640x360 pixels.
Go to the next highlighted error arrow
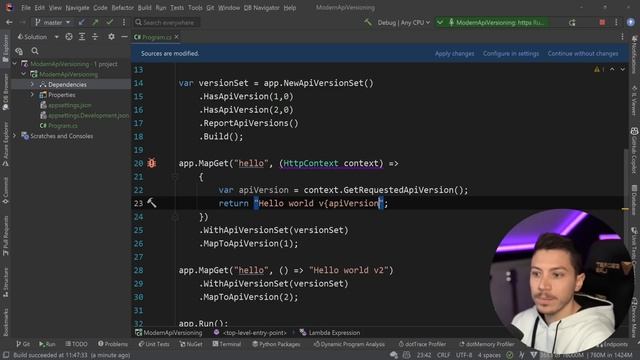point(622,69)
